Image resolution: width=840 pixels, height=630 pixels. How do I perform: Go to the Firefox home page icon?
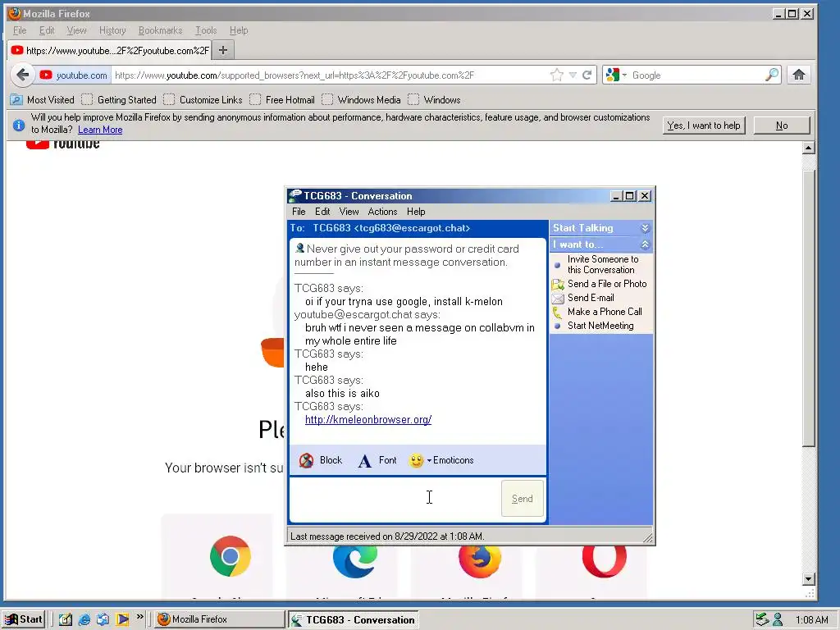799,75
